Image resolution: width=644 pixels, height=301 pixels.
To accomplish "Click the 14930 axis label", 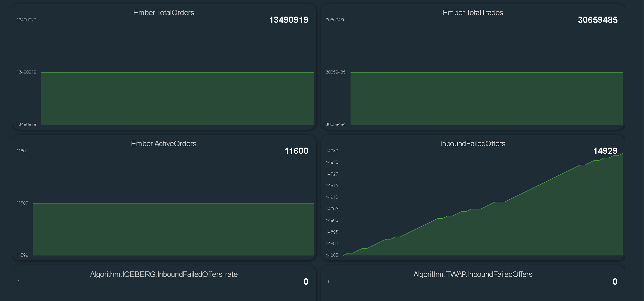I will 332,151.
